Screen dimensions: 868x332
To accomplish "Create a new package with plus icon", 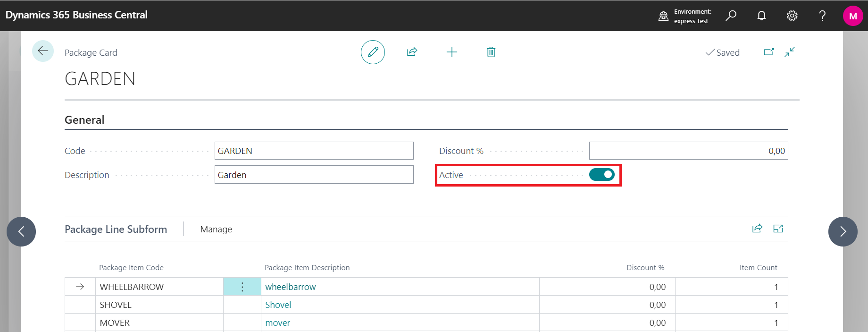I will tap(451, 52).
